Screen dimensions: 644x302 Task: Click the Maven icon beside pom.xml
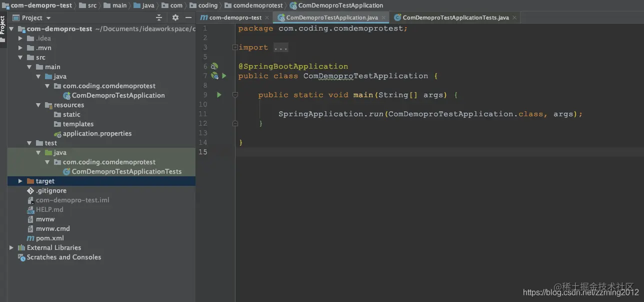tap(30, 238)
